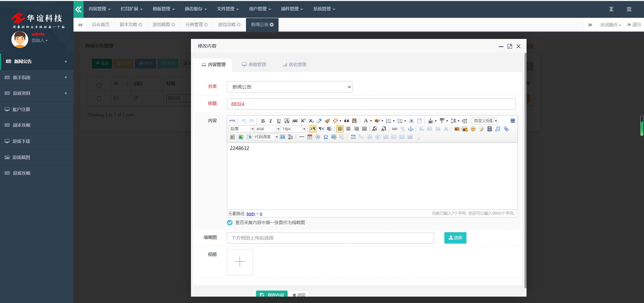
Task: Apply strikethrough (ABC) formatting
Action: (x=295, y=121)
